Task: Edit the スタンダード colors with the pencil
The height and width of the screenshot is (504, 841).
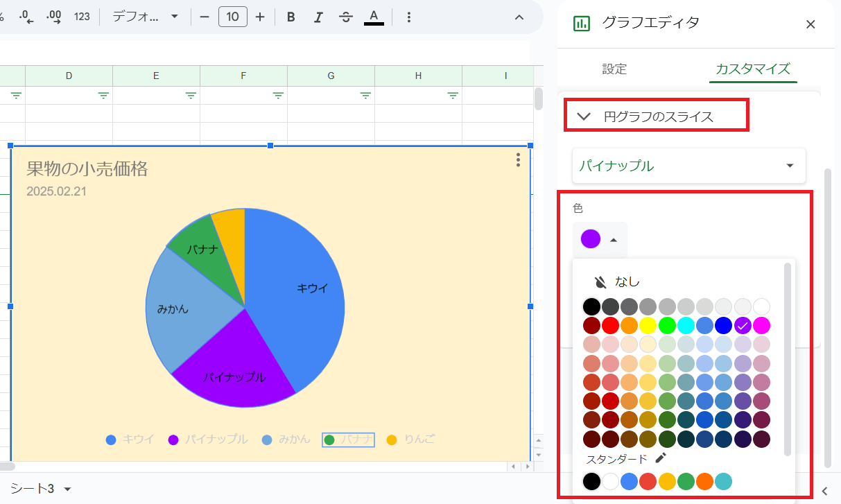Action: click(661, 458)
